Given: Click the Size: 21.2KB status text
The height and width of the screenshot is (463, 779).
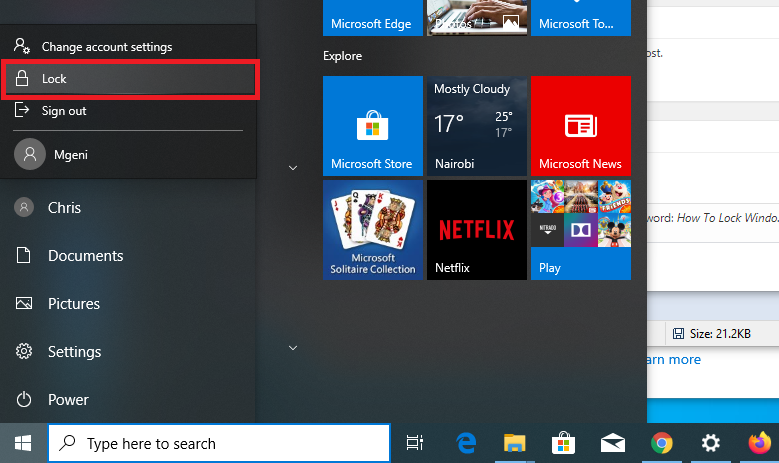Looking at the screenshot, I should pyautogui.click(x=720, y=333).
